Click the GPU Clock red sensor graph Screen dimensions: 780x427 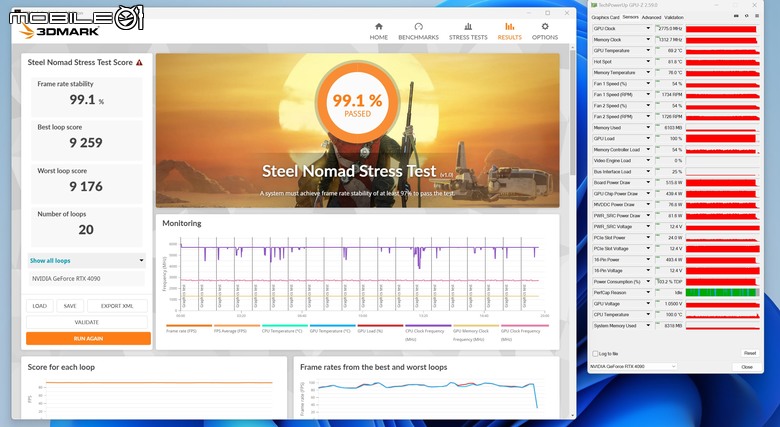(x=722, y=29)
